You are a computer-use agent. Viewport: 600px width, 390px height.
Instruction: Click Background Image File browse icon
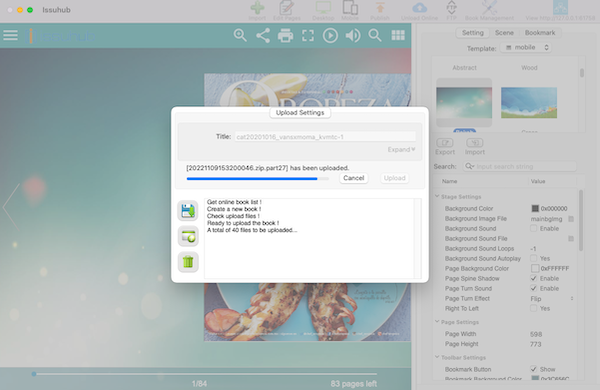tap(571, 219)
